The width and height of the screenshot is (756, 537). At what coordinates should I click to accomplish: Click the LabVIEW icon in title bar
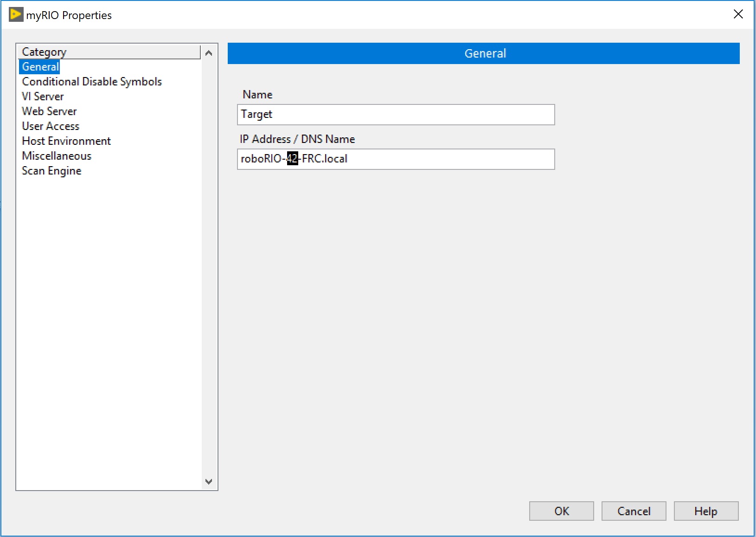point(16,15)
